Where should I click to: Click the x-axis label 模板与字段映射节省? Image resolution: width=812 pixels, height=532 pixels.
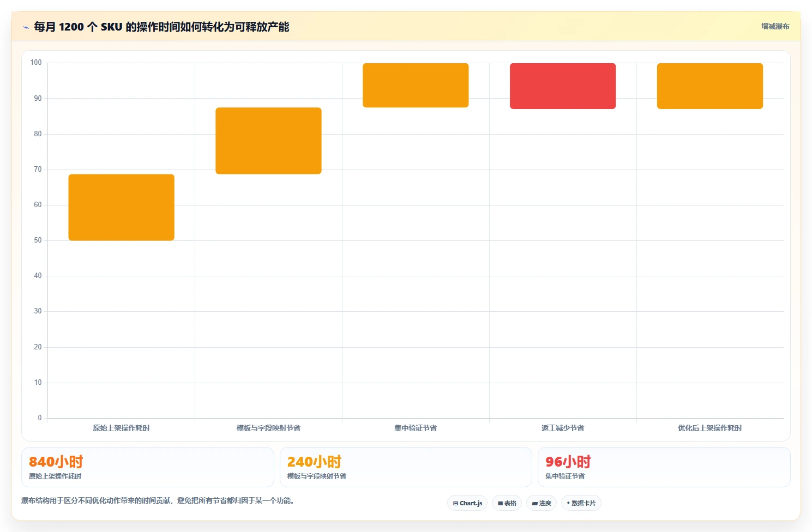(268, 428)
